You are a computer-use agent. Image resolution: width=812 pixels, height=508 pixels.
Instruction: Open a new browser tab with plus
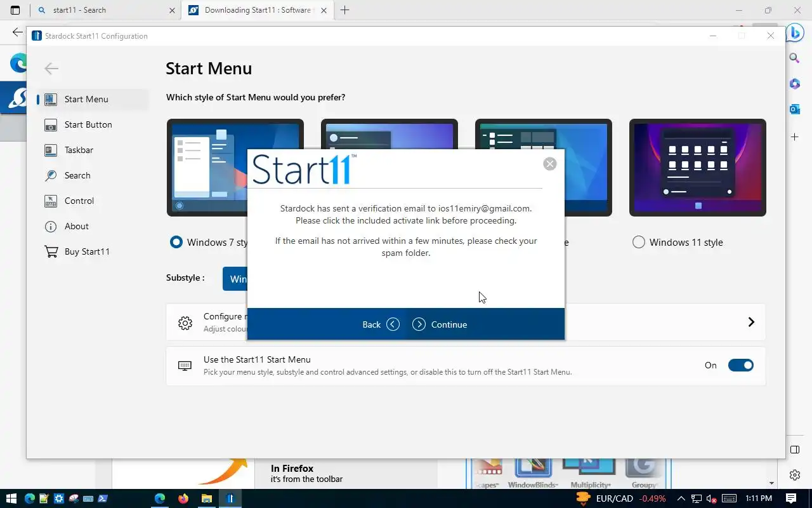345,10
